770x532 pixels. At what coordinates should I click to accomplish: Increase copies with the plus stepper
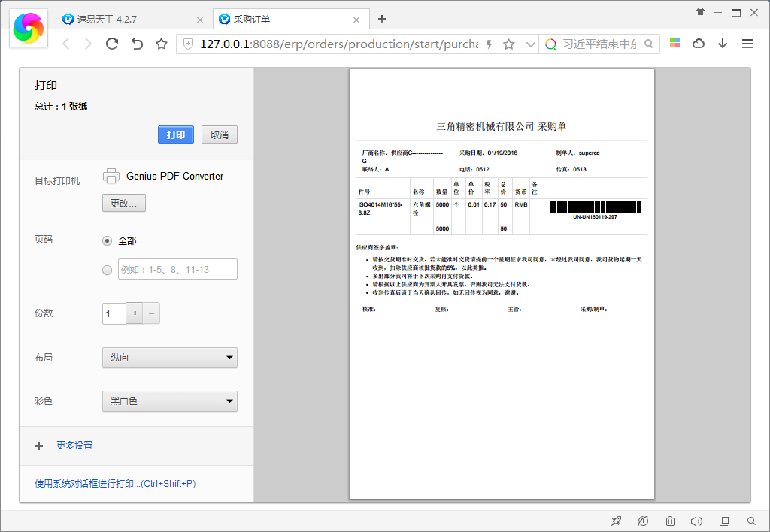point(135,313)
